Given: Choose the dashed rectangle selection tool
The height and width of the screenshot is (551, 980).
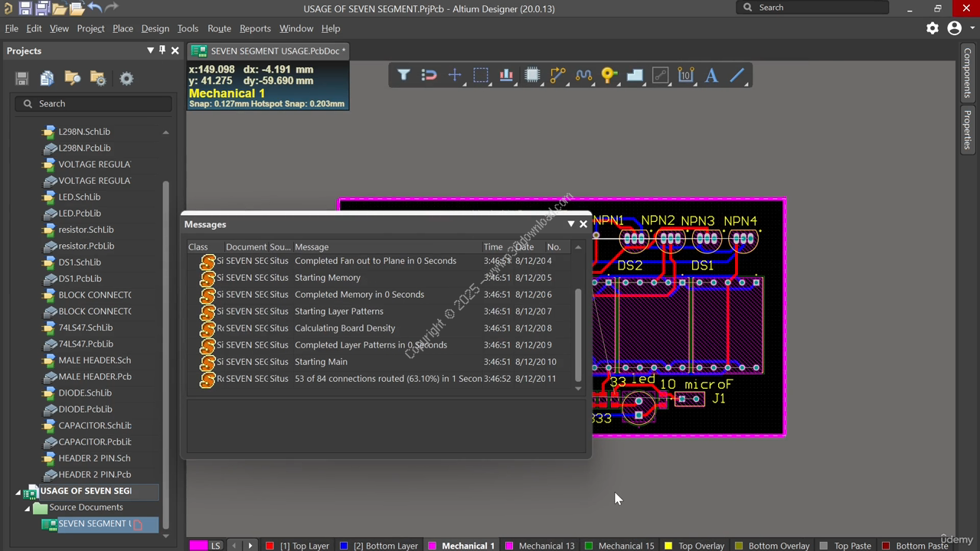Looking at the screenshot, I should [481, 75].
